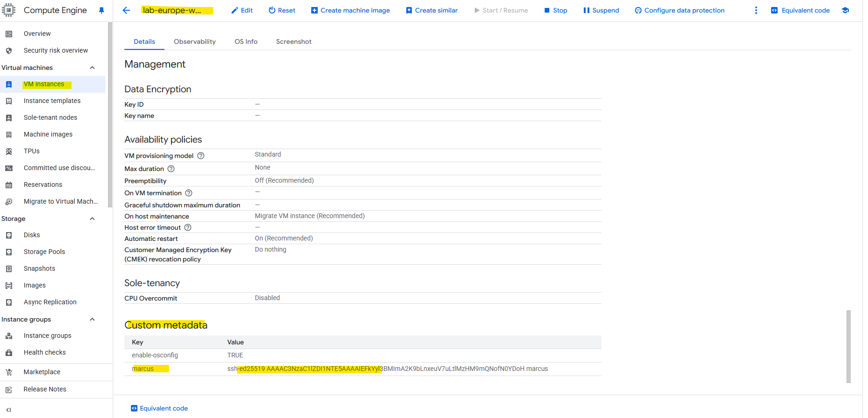Click help icon next to Max duration
This screenshot has height=418, width=868.
[x=171, y=169]
